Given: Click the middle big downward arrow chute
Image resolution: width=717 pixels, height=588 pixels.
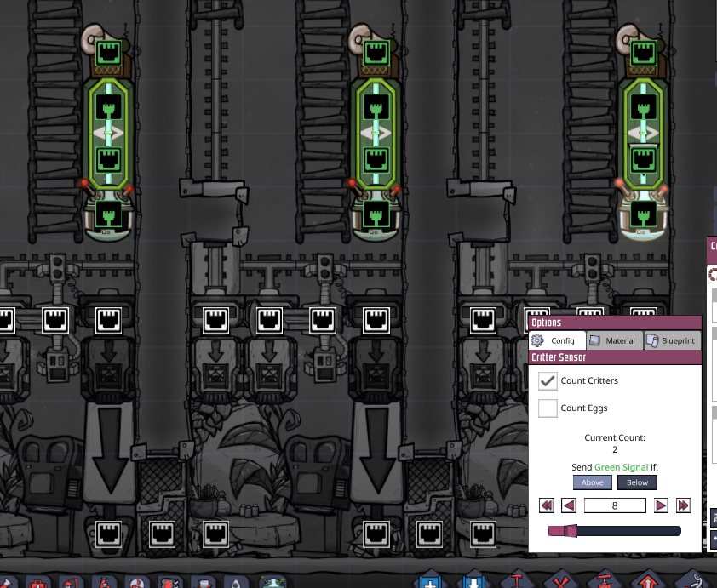Looking at the screenshot, I should tap(377, 453).
